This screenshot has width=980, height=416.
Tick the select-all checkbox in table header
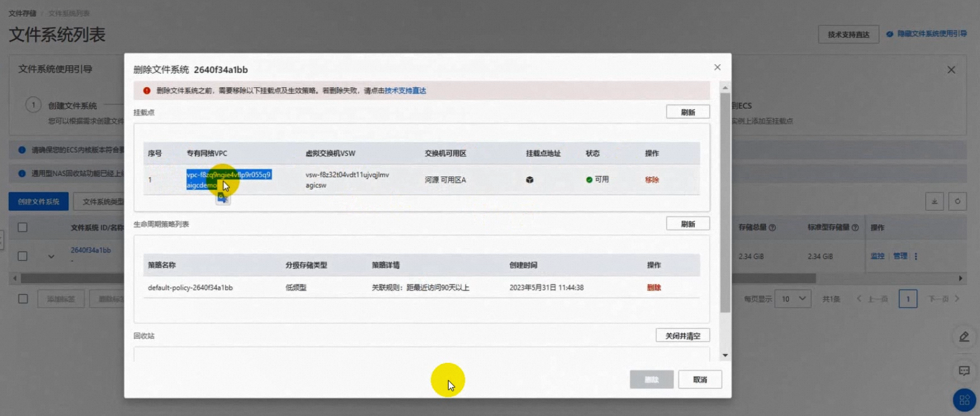pyautogui.click(x=22, y=227)
